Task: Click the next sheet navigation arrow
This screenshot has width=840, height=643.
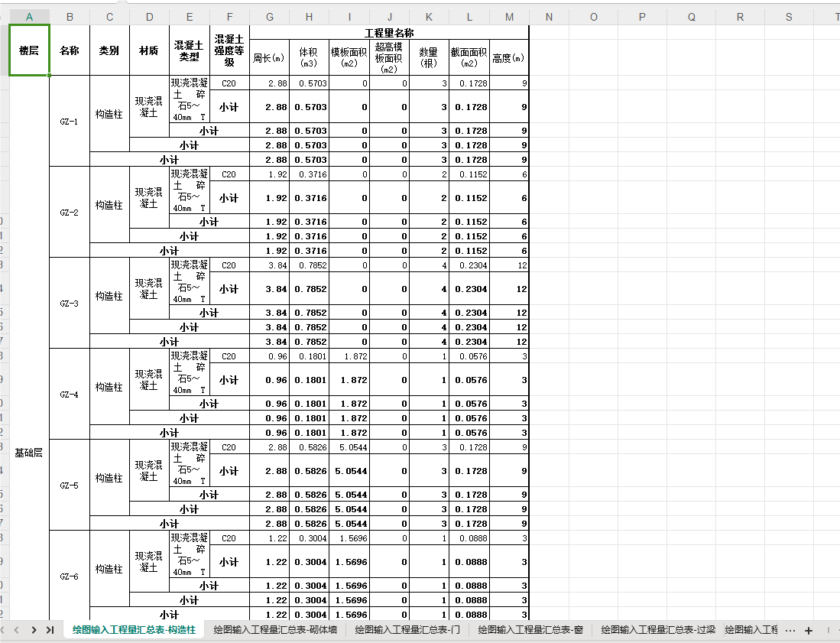Action: tap(34, 630)
